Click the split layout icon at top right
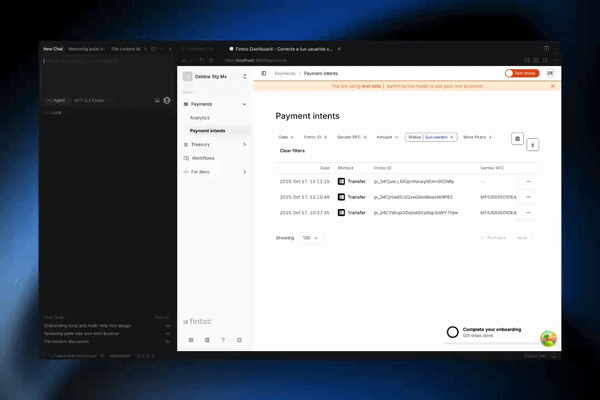This screenshot has height=400, width=600. (546, 49)
